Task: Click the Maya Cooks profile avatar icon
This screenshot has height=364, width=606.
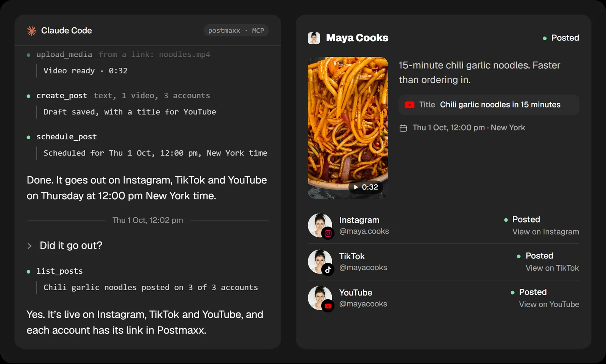Action: [x=314, y=38]
